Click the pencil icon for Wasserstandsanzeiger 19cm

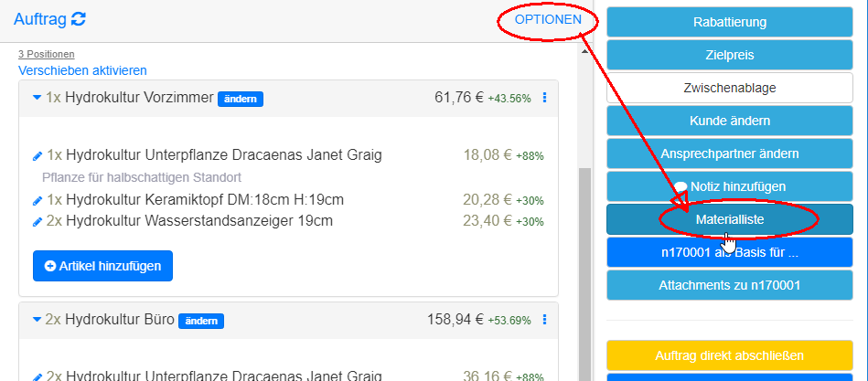pyautogui.click(x=37, y=221)
